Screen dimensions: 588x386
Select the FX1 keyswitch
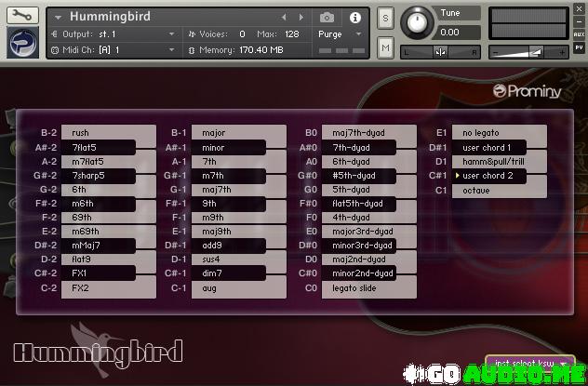pyautogui.click(x=99, y=273)
